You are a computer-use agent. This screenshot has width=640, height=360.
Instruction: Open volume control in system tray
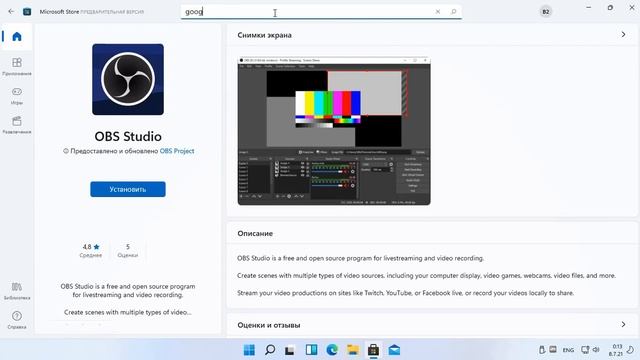pyautogui.click(x=596, y=350)
